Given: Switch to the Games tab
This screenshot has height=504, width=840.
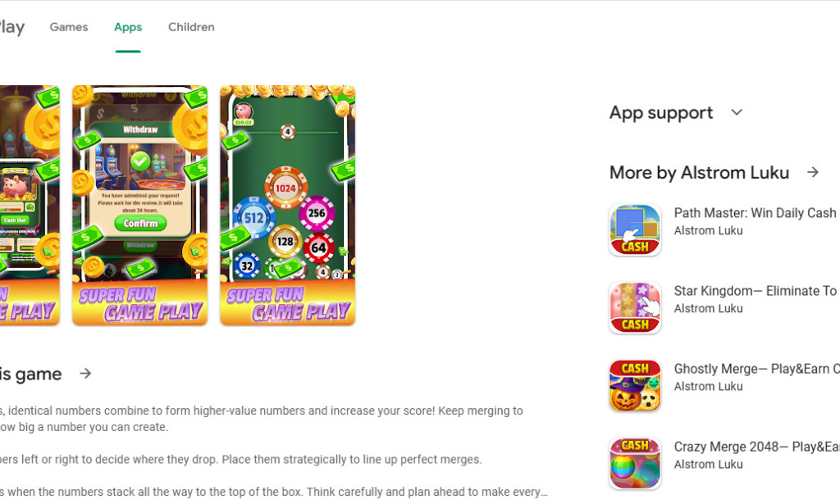Looking at the screenshot, I should (x=69, y=27).
